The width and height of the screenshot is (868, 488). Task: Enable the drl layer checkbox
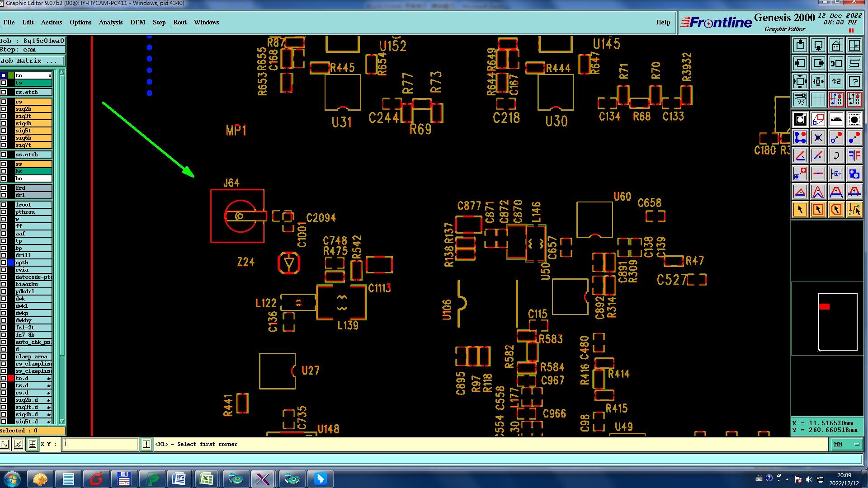pyautogui.click(x=4, y=195)
